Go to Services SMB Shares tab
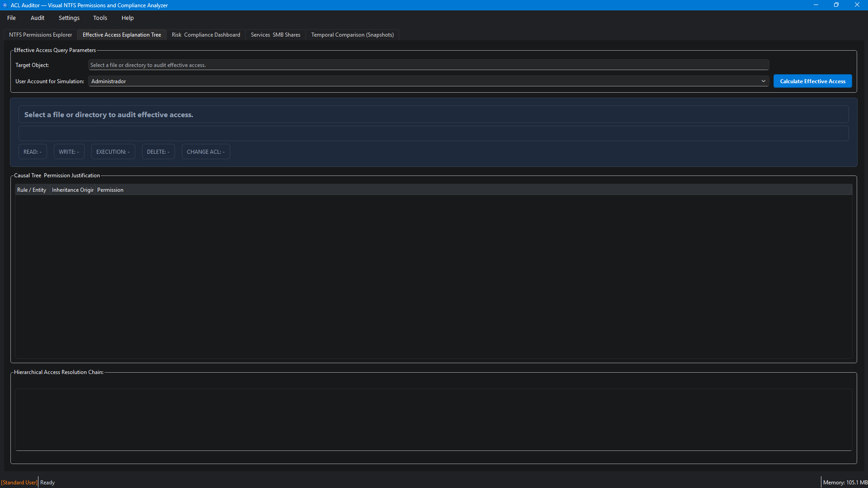The width and height of the screenshot is (868, 488). (275, 35)
